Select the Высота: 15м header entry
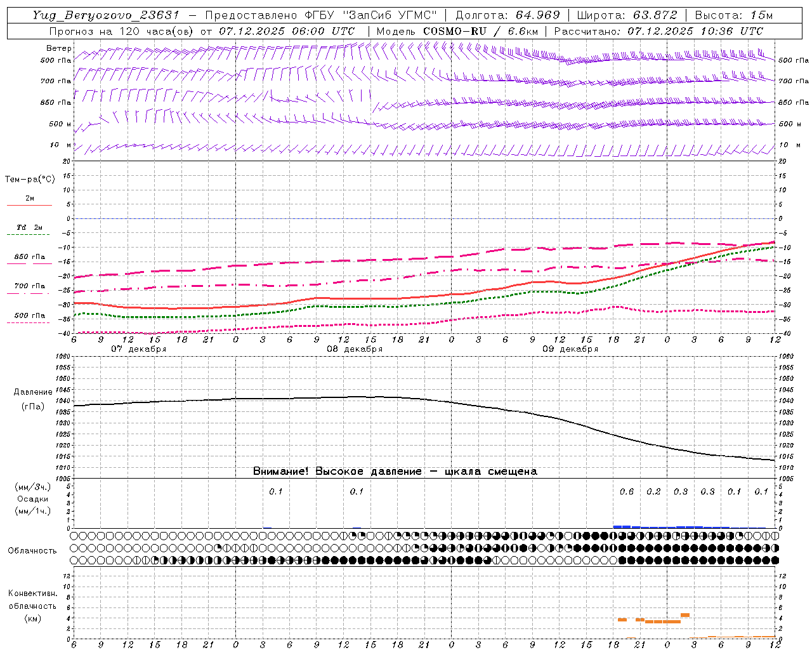 coord(734,15)
